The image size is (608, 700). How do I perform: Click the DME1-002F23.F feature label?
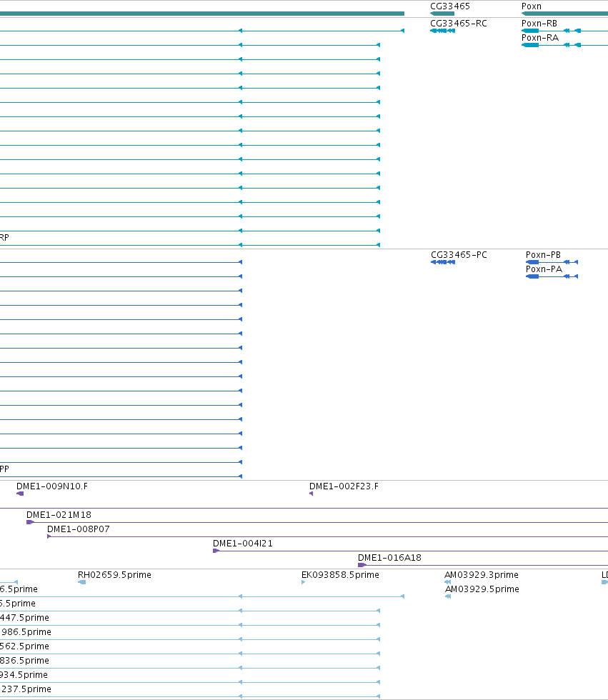(344, 486)
